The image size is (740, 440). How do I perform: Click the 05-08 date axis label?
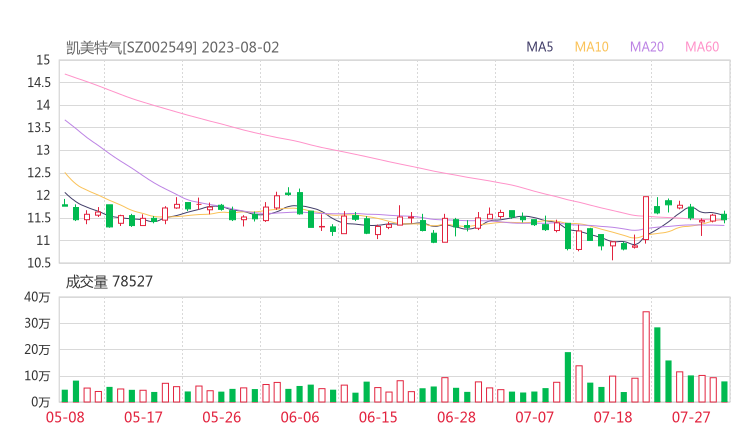pos(65,417)
